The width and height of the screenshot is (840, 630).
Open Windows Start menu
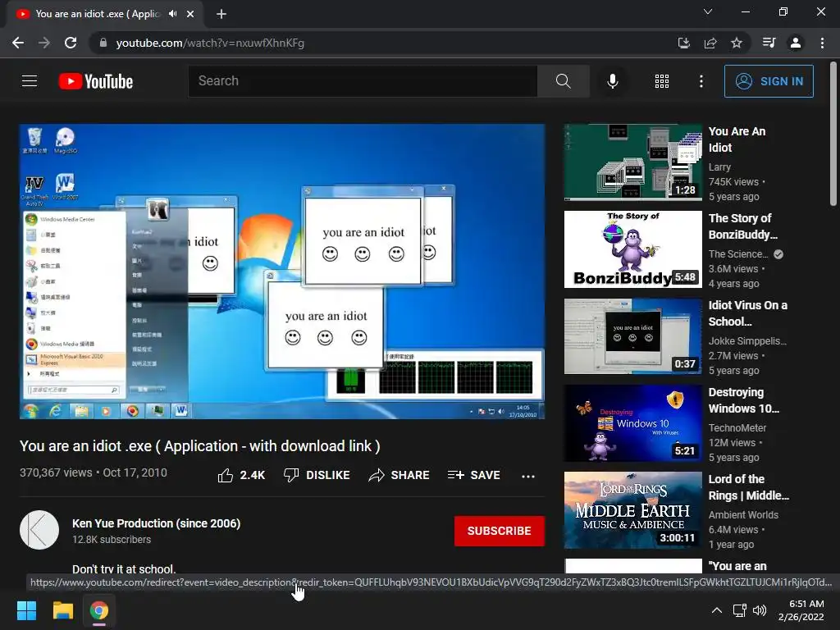(x=26, y=610)
